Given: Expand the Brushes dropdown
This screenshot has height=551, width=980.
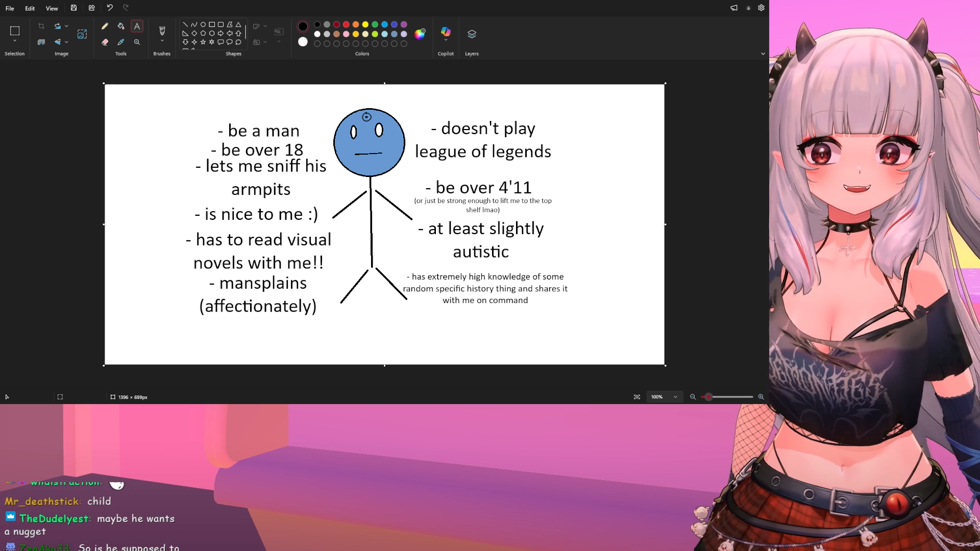Looking at the screenshot, I should coord(162,41).
